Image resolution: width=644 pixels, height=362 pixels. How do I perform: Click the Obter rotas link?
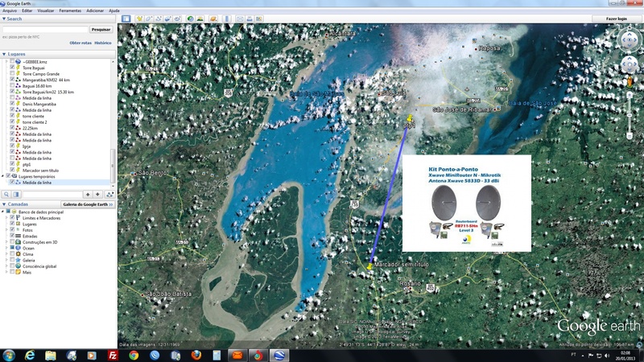80,43
